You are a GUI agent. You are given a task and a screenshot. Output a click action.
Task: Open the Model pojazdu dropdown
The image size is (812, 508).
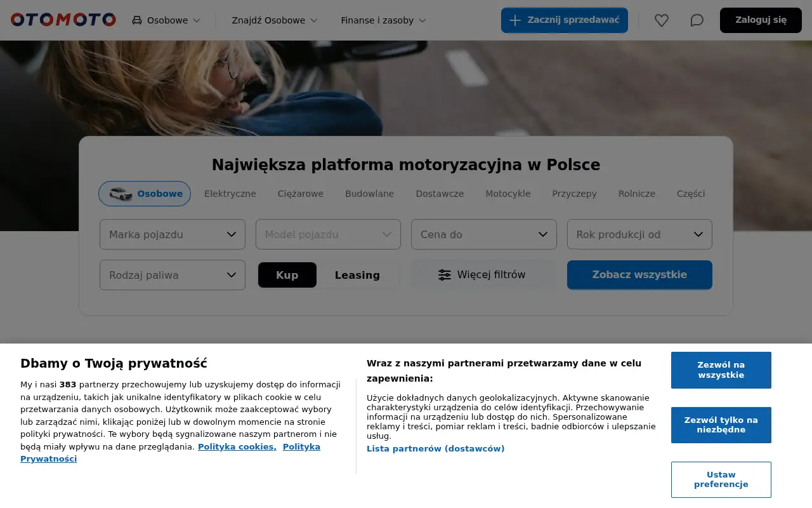[328, 234]
